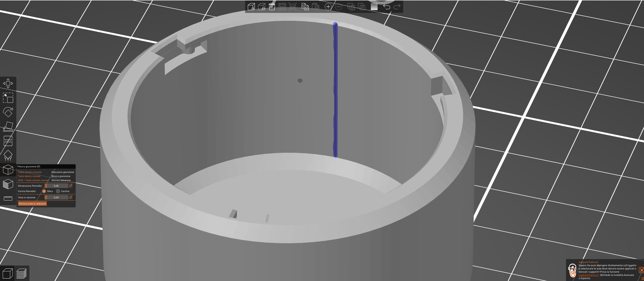Click the Split to objects icon
Screen dimensions: 644x281
(351, 6)
